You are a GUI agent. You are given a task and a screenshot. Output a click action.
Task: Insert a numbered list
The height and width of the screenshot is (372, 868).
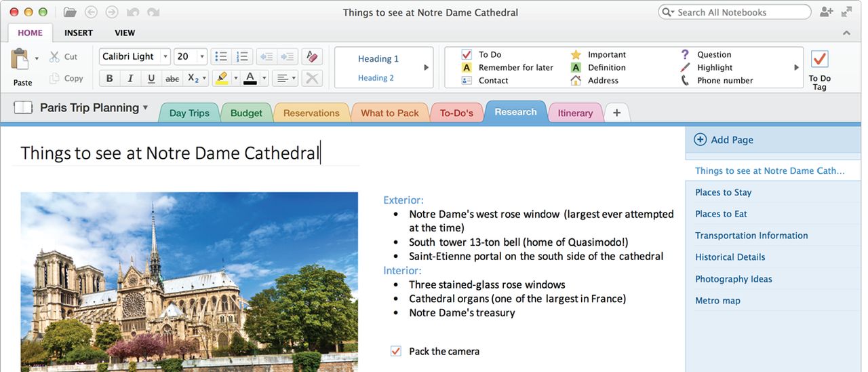pos(242,56)
